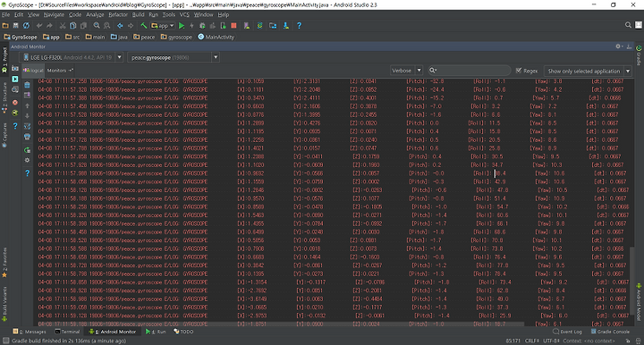Switch to the Monitors tab
This screenshot has width=644, height=345.
click(60, 70)
